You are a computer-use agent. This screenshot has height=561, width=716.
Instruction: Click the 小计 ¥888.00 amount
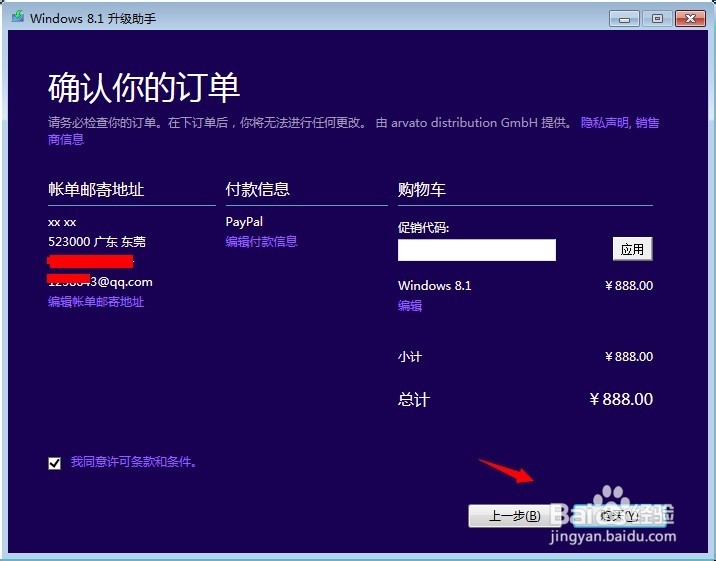click(629, 357)
